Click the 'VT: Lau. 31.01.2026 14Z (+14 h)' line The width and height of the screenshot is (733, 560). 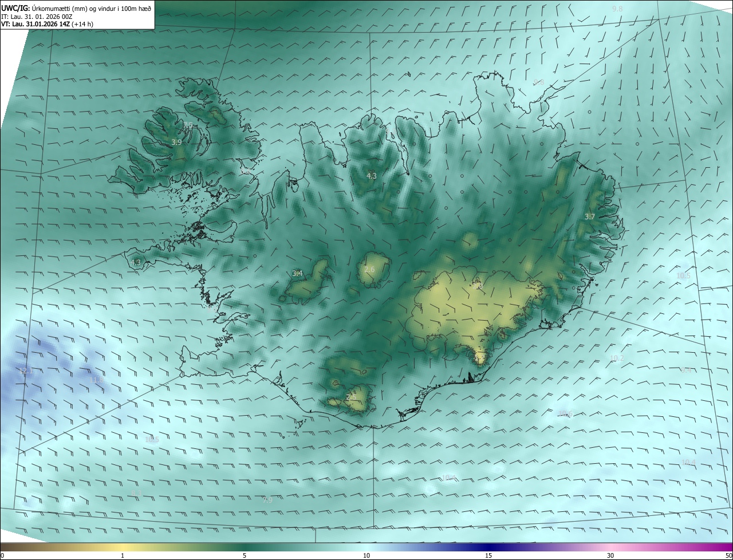(x=47, y=24)
